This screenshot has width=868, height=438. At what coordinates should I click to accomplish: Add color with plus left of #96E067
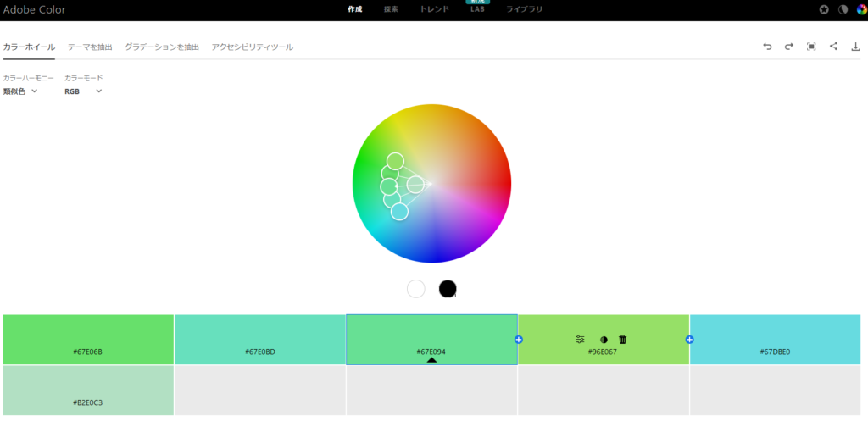(519, 340)
